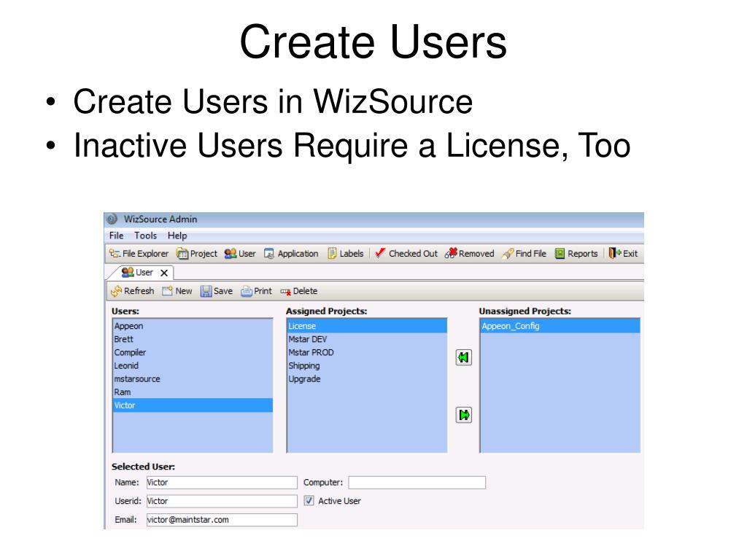The height and width of the screenshot is (560, 747).
Task: Toggle the Active User checkbox
Action: 309,500
